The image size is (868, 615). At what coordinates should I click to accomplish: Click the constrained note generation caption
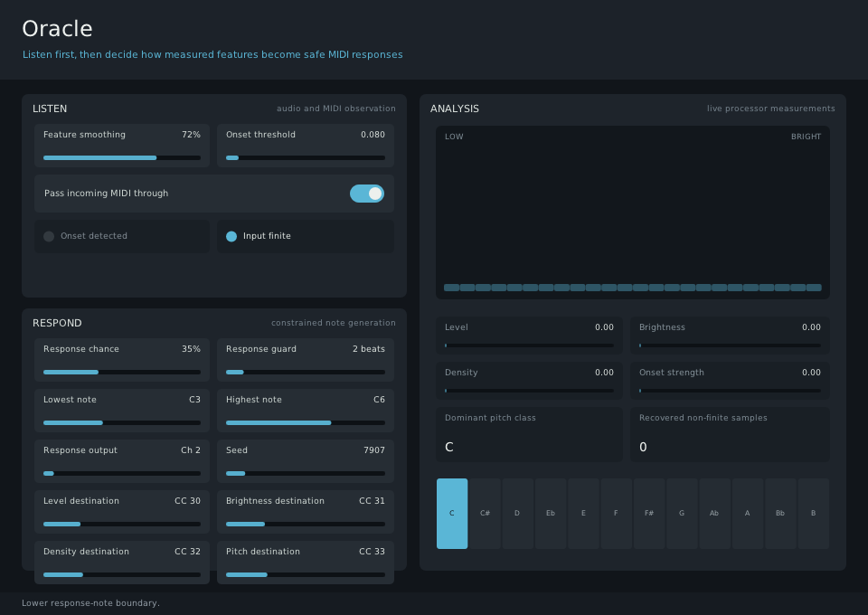(334, 323)
